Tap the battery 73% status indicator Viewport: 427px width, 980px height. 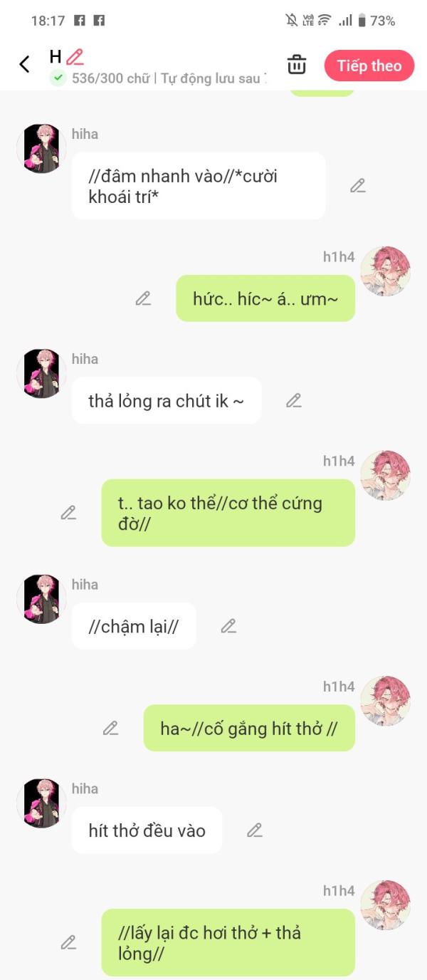point(376,21)
